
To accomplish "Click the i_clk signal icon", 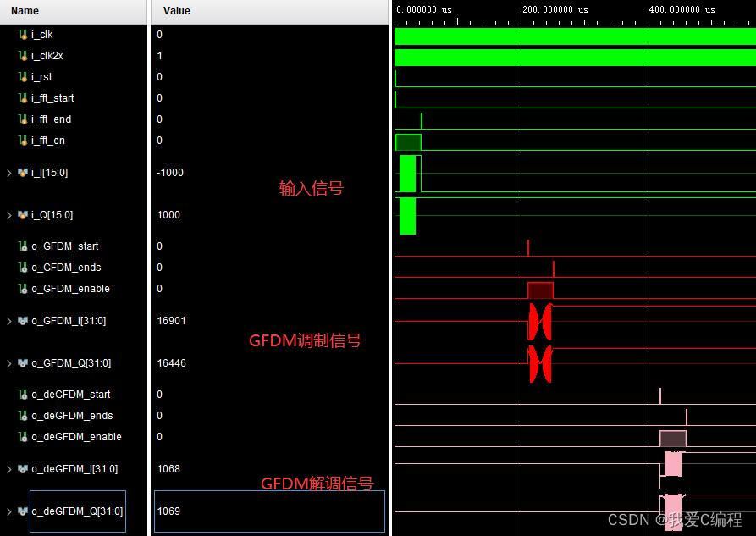I will coord(23,35).
